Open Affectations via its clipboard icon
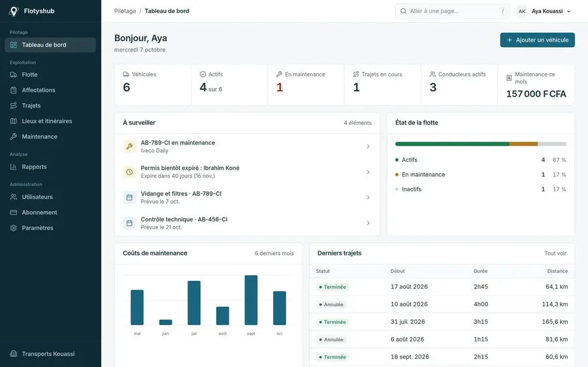This screenshot has width=588, height=367. point(14,90)
